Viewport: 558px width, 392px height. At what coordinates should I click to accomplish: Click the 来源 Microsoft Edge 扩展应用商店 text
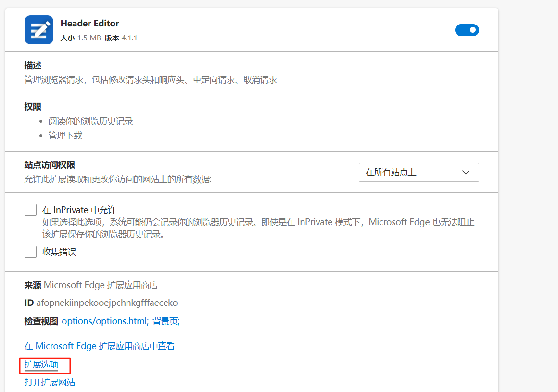pos(91,285)
